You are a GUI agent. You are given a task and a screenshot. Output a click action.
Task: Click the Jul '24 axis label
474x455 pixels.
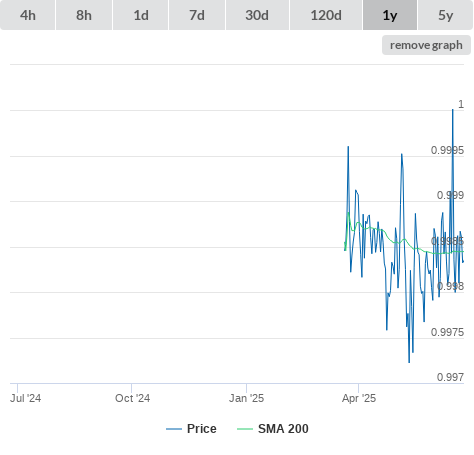pyautogui.click(x=26, y=398)
